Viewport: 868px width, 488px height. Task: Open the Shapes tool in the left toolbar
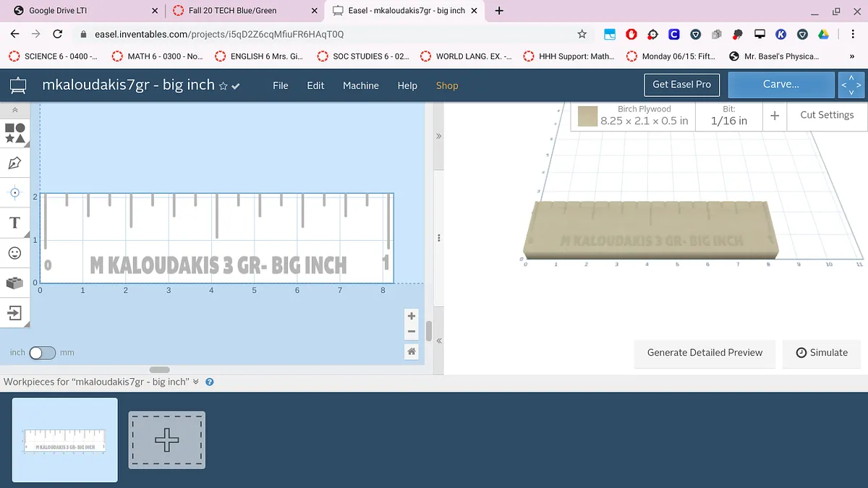14,133
